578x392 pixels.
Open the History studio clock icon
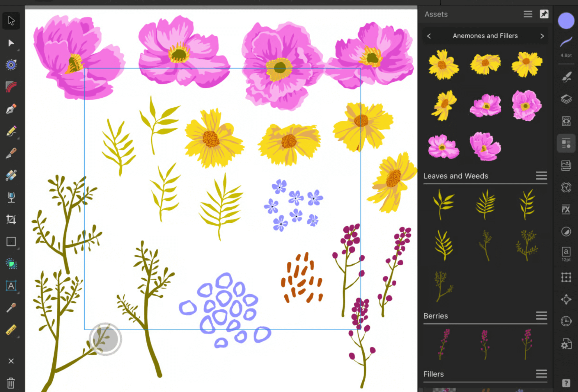click(566, 321)
